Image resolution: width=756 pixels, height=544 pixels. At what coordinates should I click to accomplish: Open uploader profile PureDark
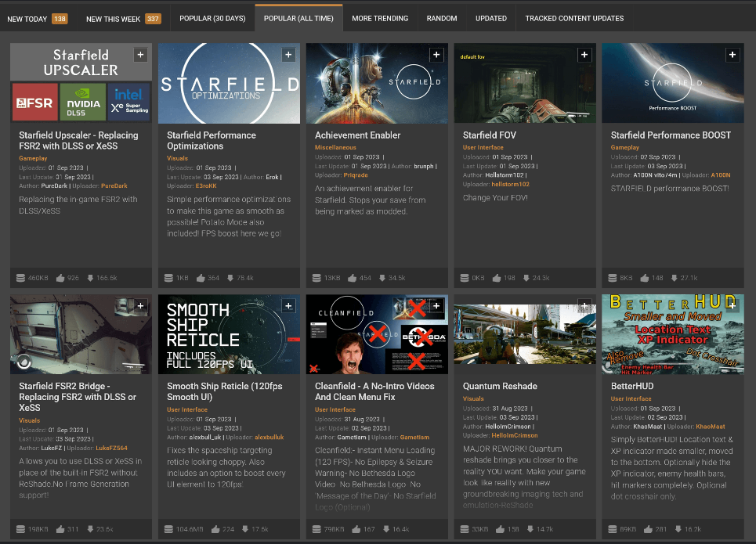click(114, 186)
